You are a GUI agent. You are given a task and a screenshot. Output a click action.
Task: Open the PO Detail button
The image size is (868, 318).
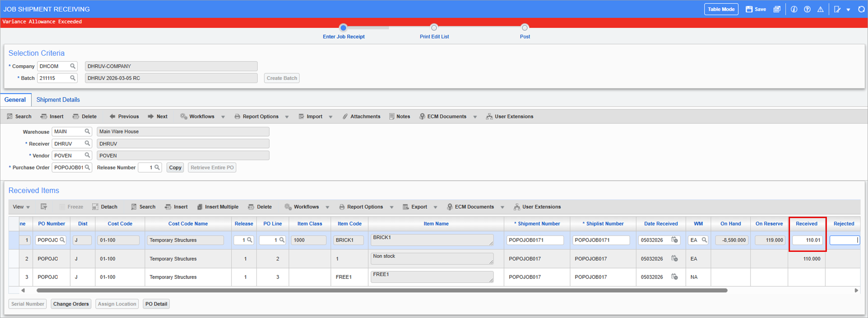[156, 304]
